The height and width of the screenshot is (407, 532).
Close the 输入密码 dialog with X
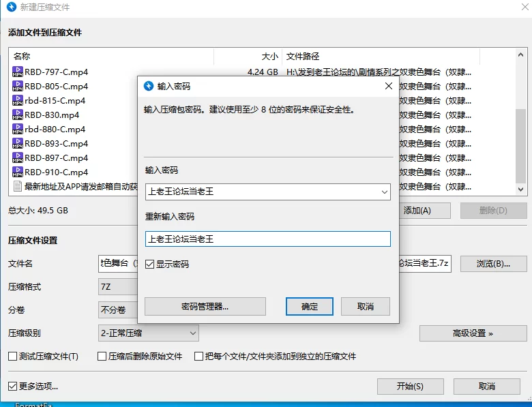point(389,86)
